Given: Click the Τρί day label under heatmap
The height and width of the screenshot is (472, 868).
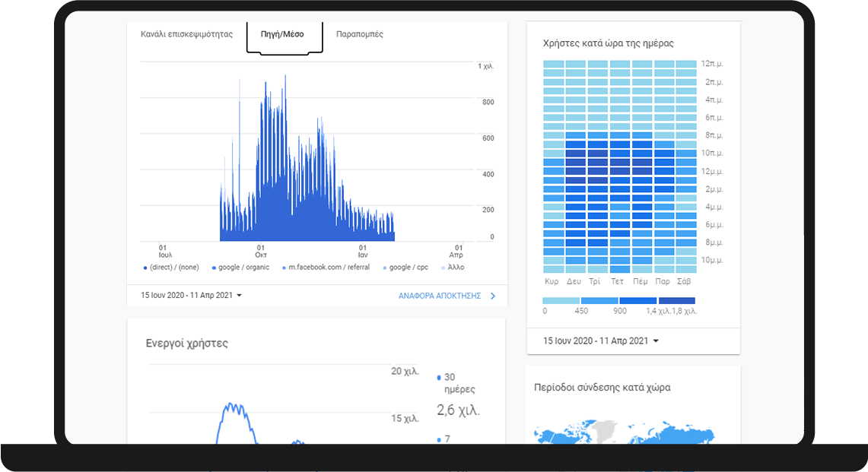Looking at the screenshot, I should pyautogui.click(x=595, y=281).
